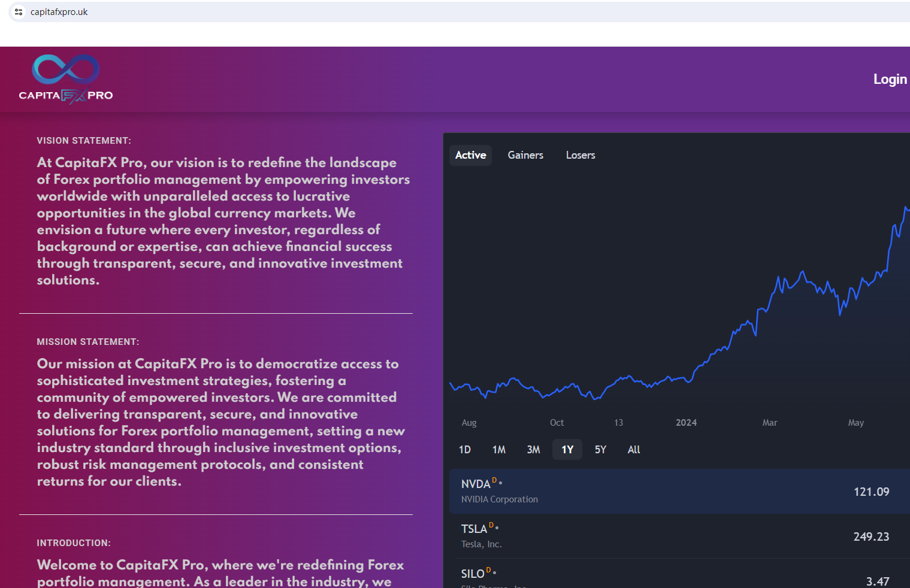Switch to the Losers tab
This screenshot has width=910, height=588.
tap(581, 155)
